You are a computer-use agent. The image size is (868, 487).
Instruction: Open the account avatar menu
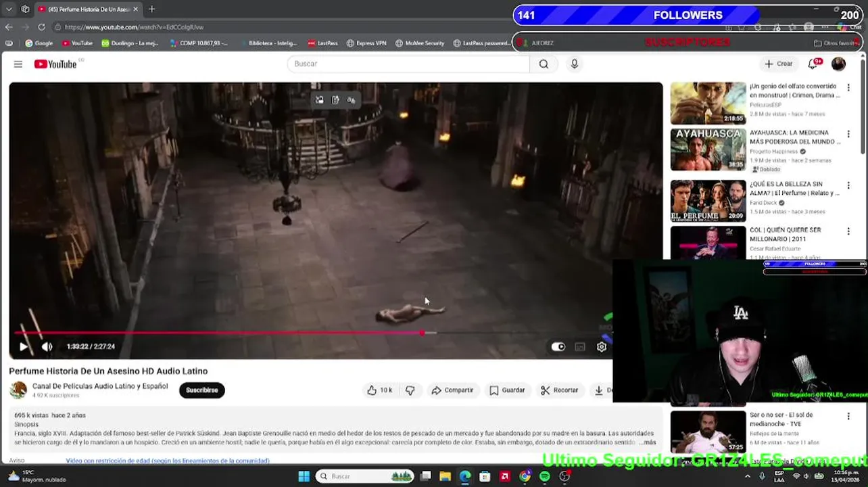838,64
